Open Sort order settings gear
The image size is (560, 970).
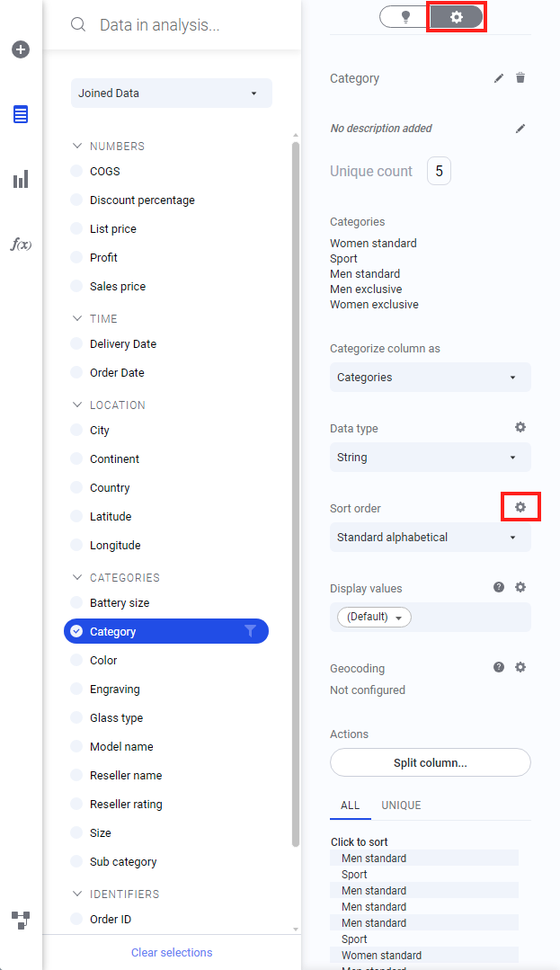[520, 507]
